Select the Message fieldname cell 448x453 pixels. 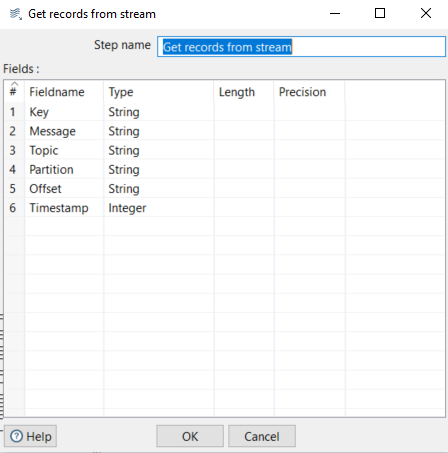click(x=64, y=131)
